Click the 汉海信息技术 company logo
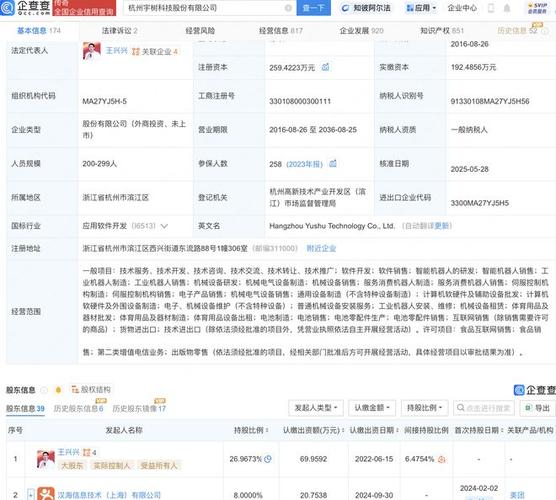Viewport: 556px width, 500px height. pos(46,493)
